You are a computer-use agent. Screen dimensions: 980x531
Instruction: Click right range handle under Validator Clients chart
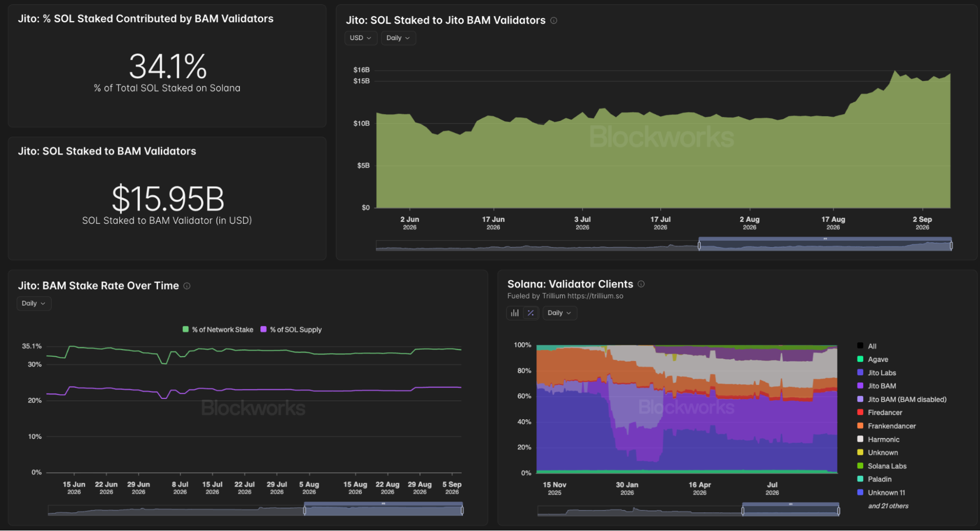coord(838,511)
